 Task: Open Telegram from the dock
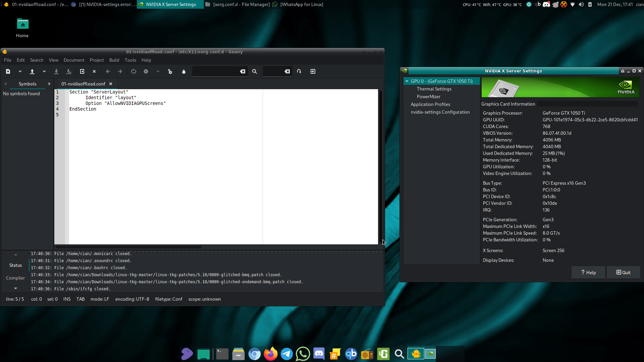click(x=287, y=354)
